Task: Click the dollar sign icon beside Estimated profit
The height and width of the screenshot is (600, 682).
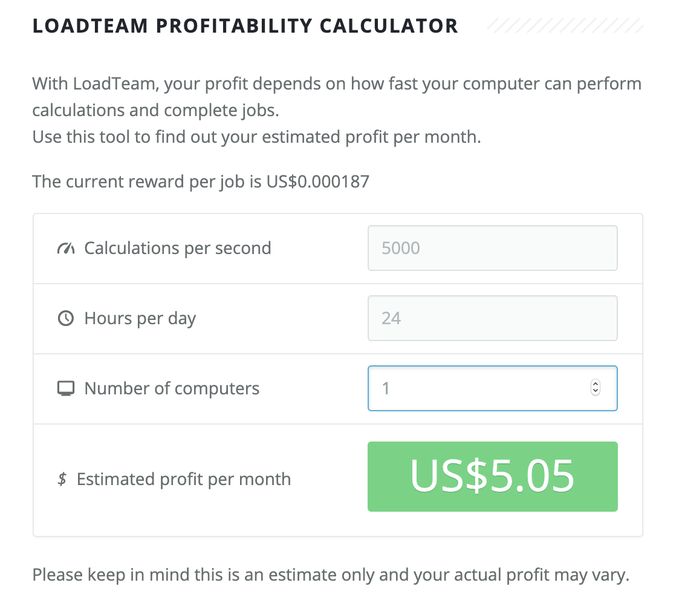Action: click(x=62, y=479)
